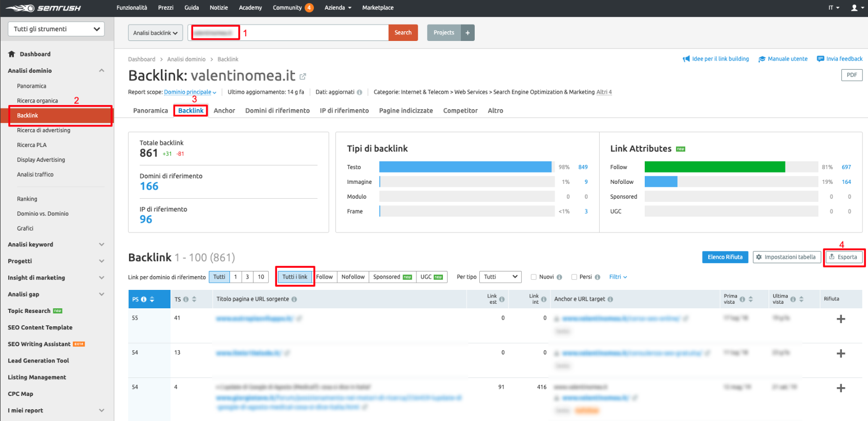Click the plus icon next to Projects
868x421 pixels.
pos(468,33)
